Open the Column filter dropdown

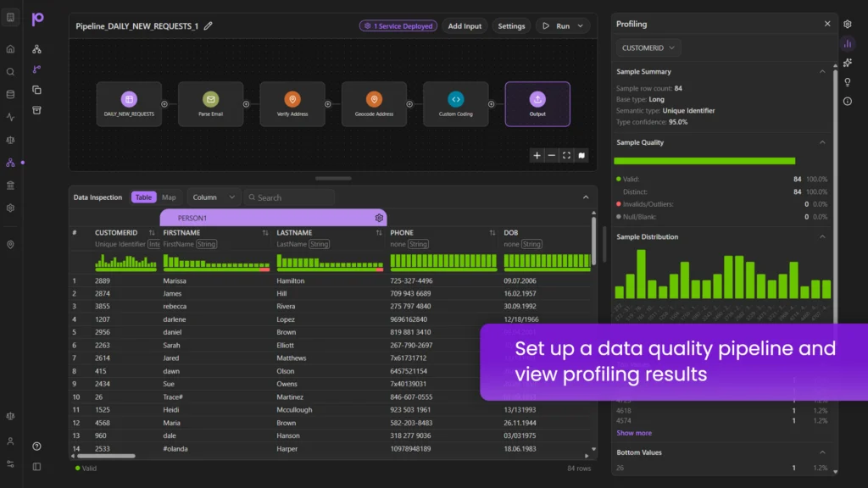pyautogui.click(x=213, y=197)
